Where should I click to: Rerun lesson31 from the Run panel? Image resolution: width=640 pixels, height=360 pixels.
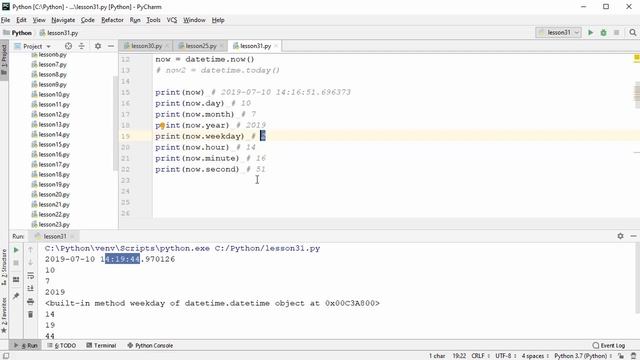click(x=16, y=250)
